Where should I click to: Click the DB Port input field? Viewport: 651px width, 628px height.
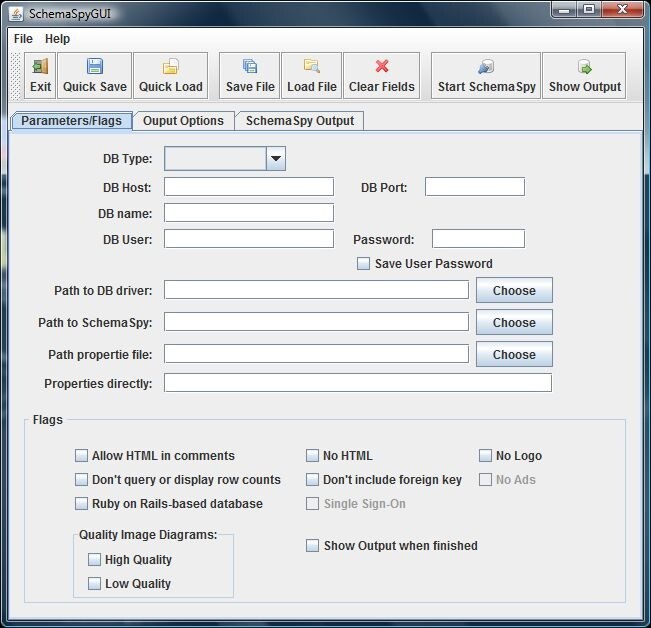coord(475,187)
